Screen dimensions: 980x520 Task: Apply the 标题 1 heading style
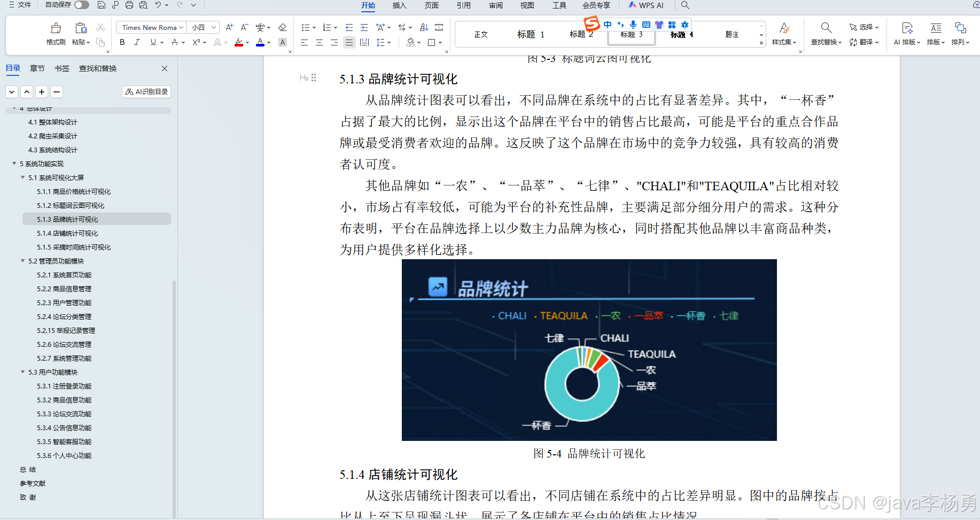[531, 34]
